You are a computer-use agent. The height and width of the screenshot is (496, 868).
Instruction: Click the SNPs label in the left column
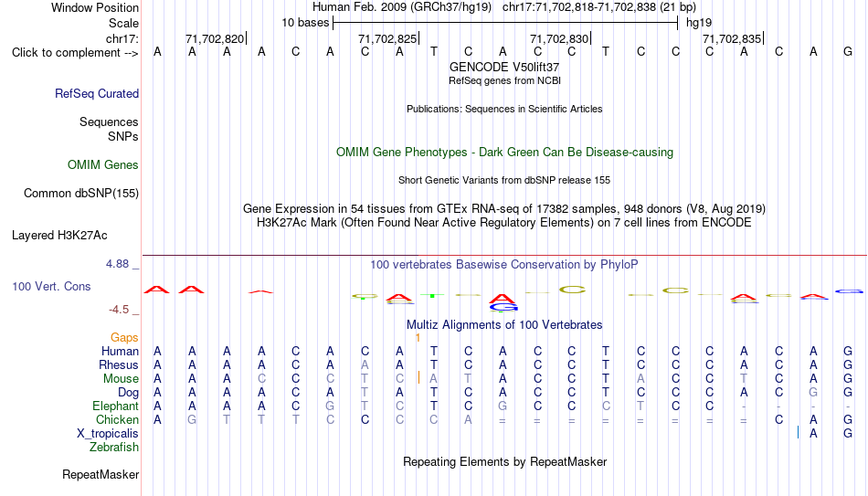(123, 136)
